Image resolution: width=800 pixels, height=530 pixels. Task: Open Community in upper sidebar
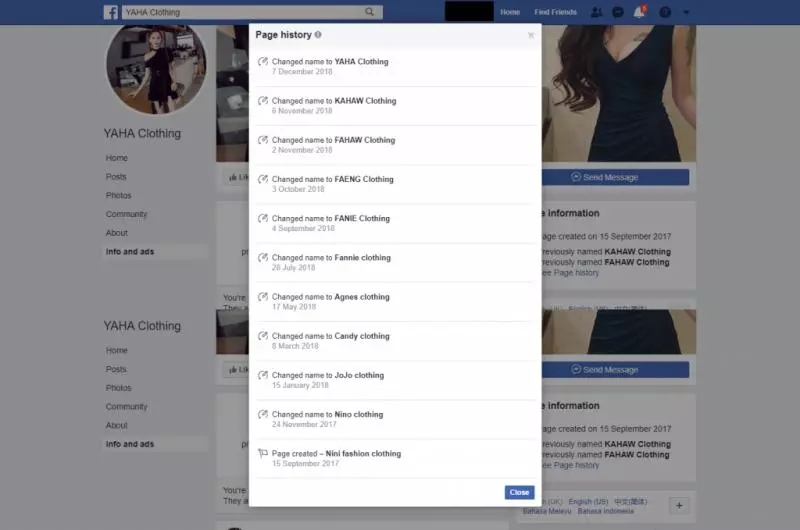click(x=127, y=214)
